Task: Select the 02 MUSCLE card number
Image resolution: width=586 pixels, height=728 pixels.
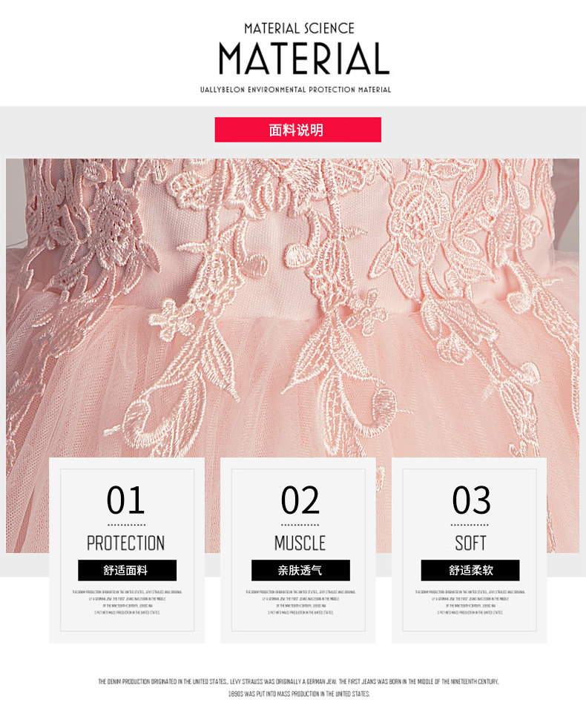Action: pos(300,500)
